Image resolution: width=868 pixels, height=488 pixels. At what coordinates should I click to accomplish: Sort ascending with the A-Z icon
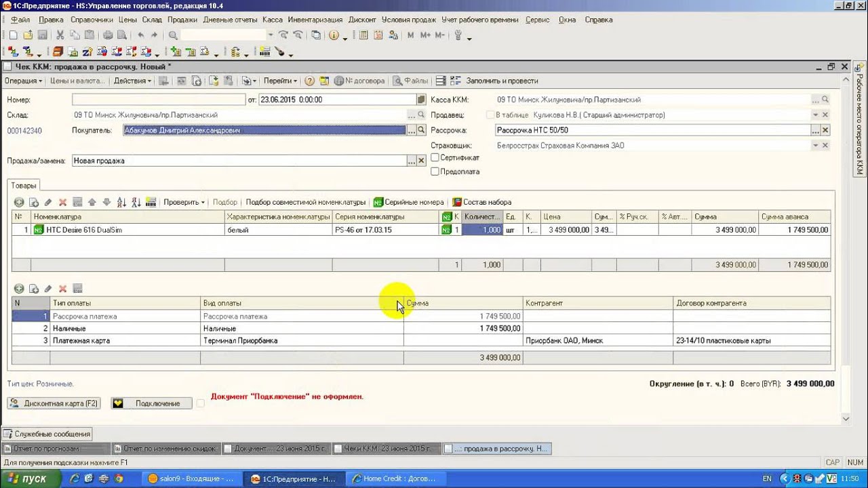(122, 202)
